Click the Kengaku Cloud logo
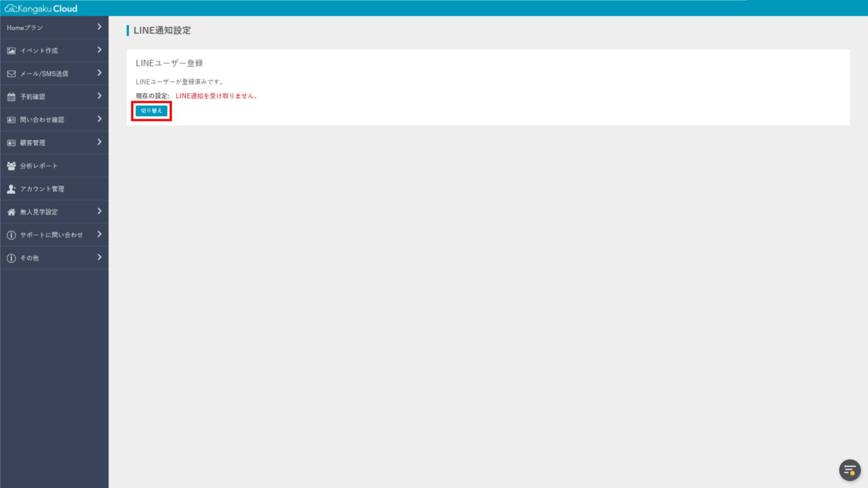Image resolution: width=868 pixels, height=488 pixels. click(41, 8)
